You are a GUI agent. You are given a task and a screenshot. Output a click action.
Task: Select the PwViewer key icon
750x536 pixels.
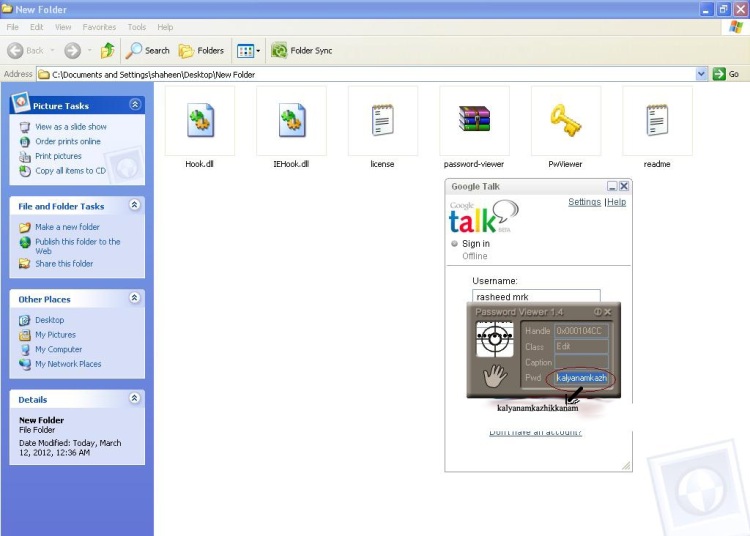(566, 120)
